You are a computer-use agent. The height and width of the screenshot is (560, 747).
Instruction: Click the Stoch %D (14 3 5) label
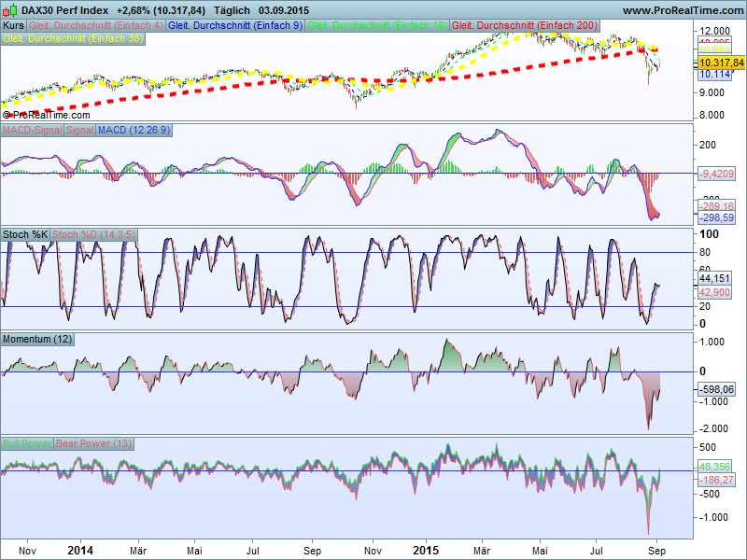point(94,234)
